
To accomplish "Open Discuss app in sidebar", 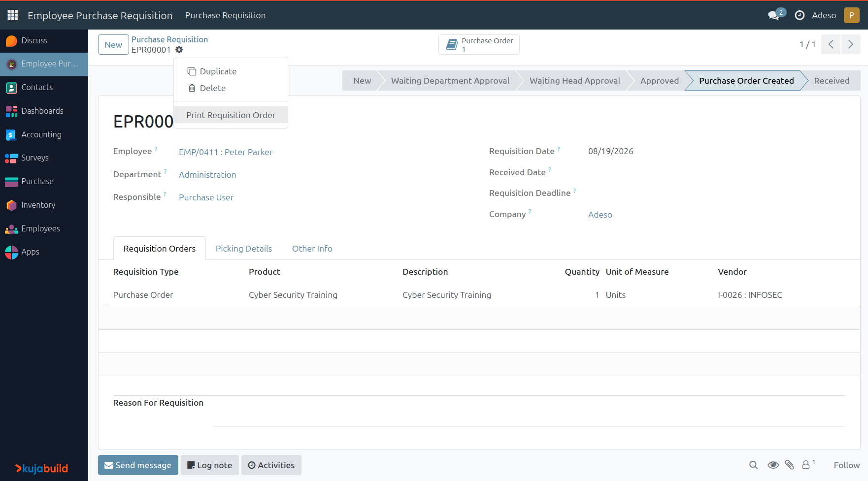I will pyautogui.click(x=44, y=40).
